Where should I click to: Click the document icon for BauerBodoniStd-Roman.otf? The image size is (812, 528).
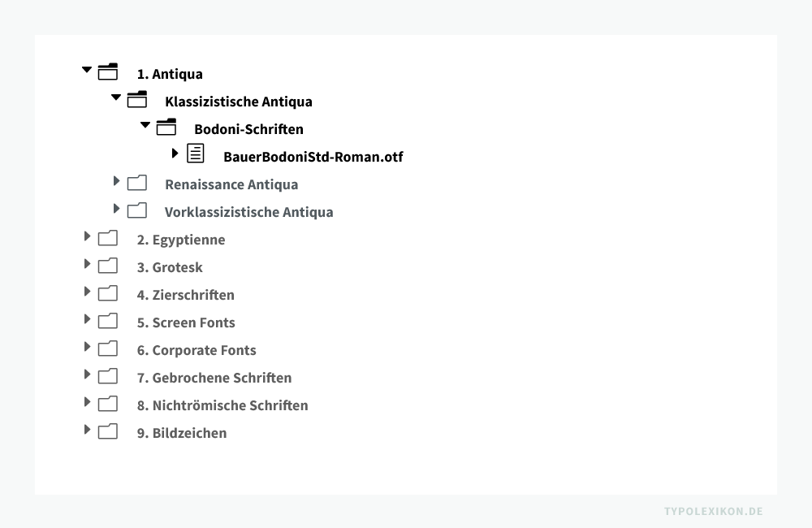196,154
